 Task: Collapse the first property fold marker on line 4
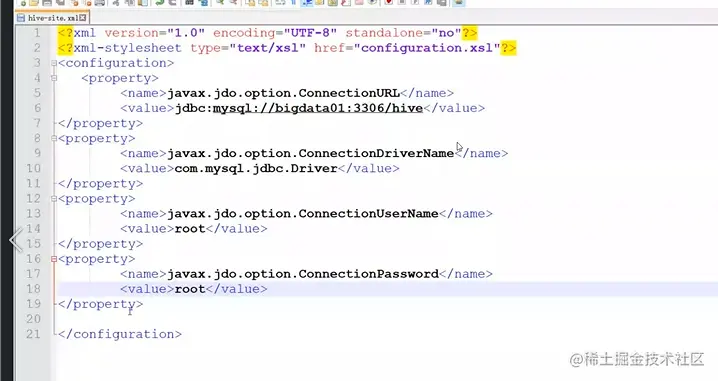54,78
